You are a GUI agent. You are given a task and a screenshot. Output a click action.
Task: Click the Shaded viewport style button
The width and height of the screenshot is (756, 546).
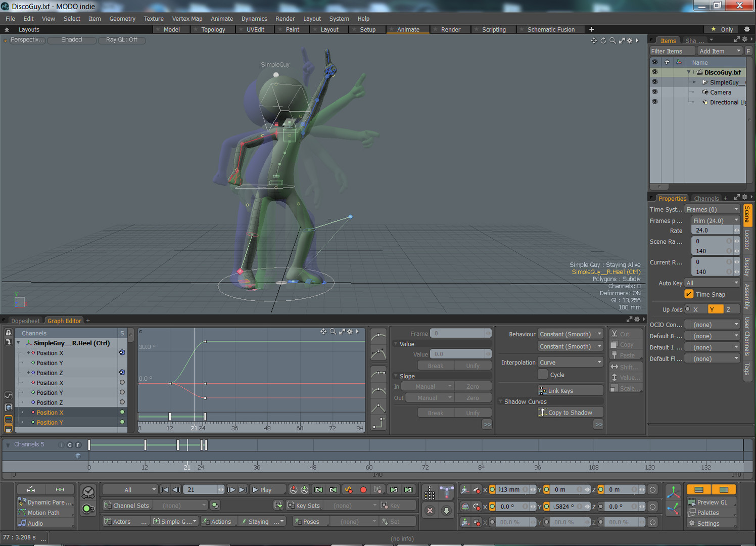pos(72,39)
